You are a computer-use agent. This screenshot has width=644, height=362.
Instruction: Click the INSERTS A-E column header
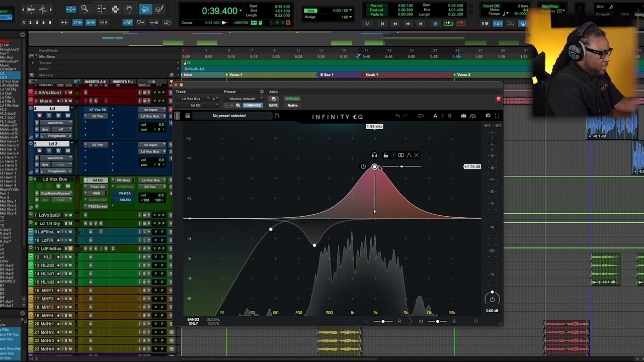(x=96, y=81)
